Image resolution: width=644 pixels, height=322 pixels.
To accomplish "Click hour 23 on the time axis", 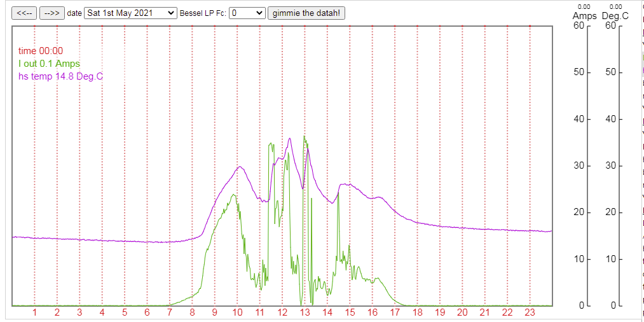I will (x=530, y=312).
